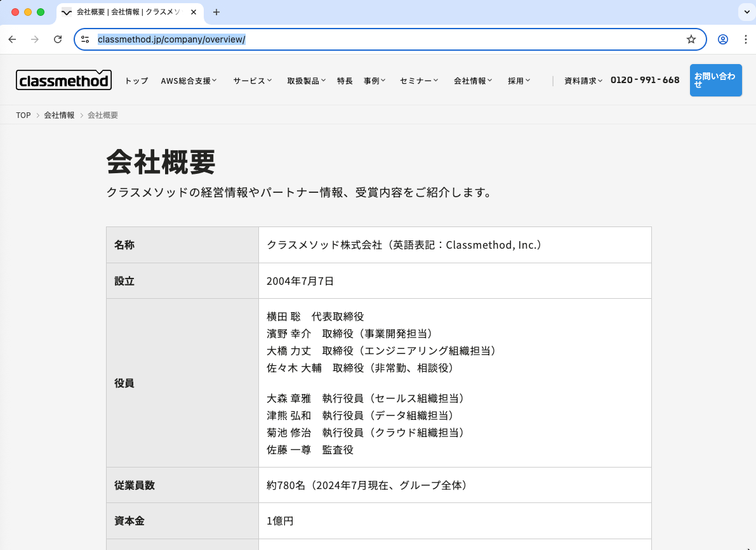756x550 pixels.
Task: Click the 設立 row header
Action: point(182,281)
